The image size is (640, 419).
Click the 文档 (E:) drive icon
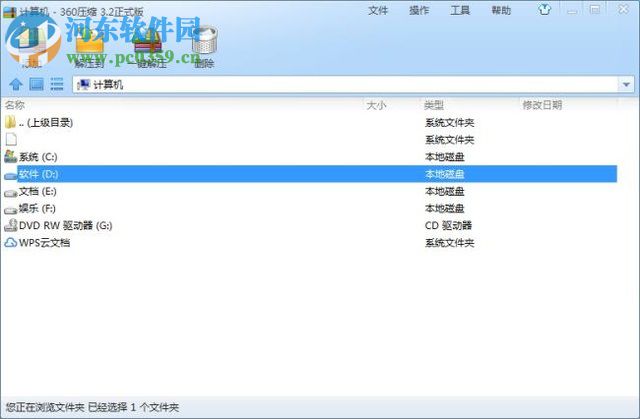pos(10,193)
